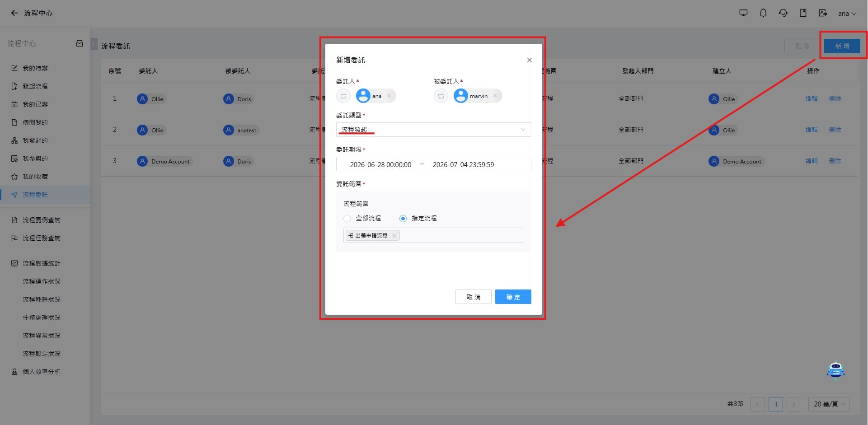Click anatest in 被委託人 column
Viewport: 868px width, 425px height.
point(241,130)
